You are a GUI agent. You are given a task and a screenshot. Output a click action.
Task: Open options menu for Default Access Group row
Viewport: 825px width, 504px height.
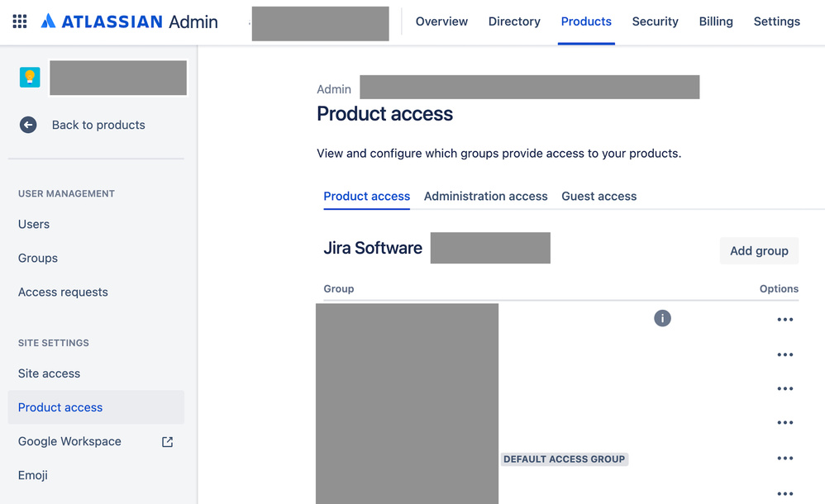(785, 459)
